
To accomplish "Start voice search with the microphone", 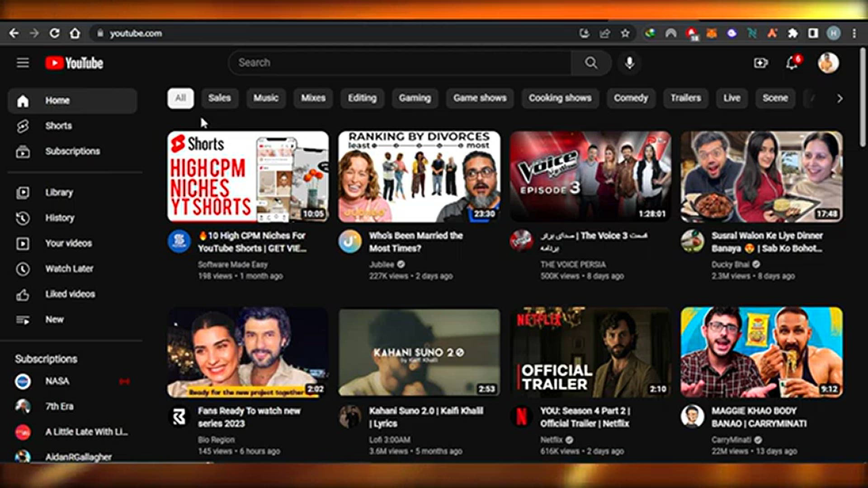I will 629,63.
